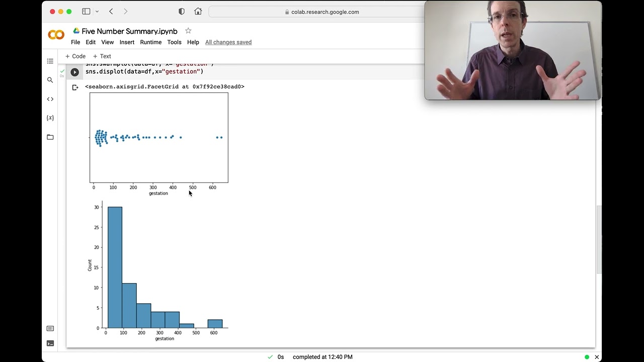Rename the Five Number Summary.ipynb title
The height and width of the screenshot is (362, 644).
pyautogui.click(x=129, y=31)
